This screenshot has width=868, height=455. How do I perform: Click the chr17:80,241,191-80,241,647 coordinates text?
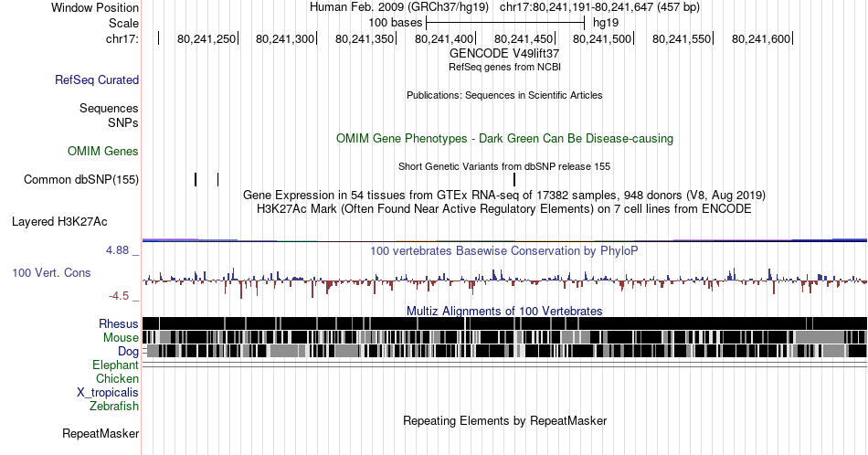point(599,7)
